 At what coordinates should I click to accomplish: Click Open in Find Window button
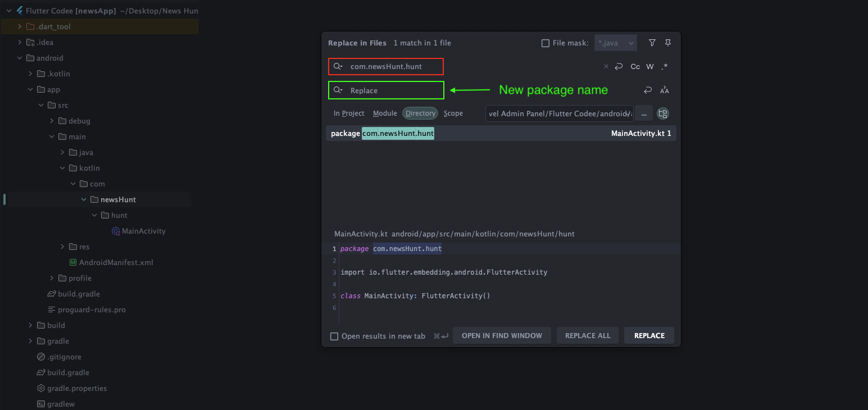[x=502, y=336]
